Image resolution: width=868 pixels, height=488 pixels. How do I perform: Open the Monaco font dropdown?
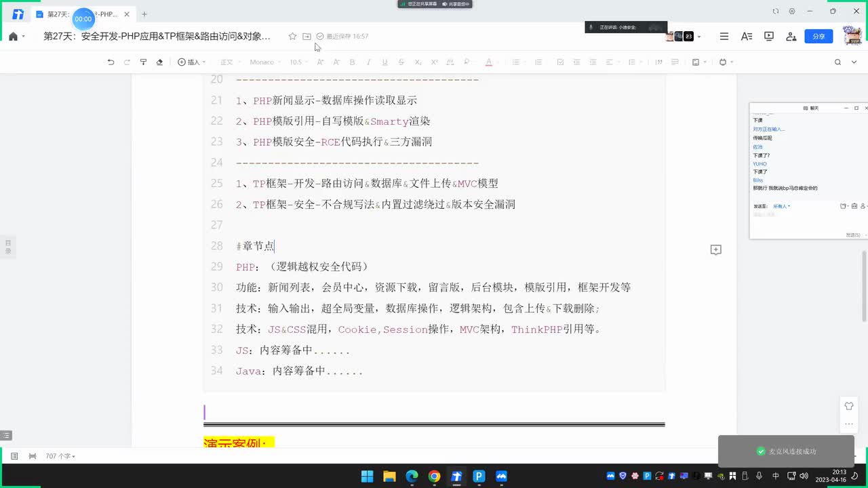click(x=265, y=62)
